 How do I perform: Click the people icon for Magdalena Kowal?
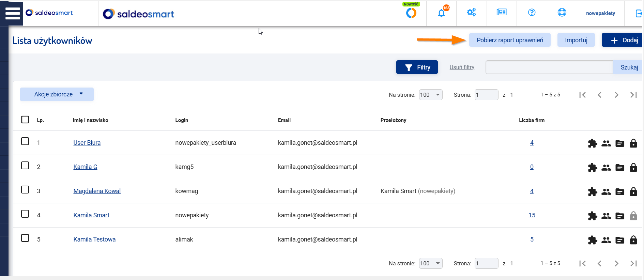pos(606,192)
